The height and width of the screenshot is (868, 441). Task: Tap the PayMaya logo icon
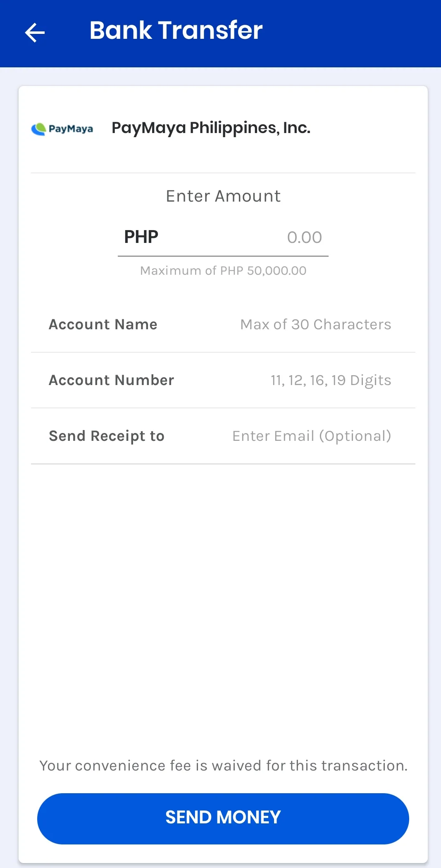coord(62,129)
